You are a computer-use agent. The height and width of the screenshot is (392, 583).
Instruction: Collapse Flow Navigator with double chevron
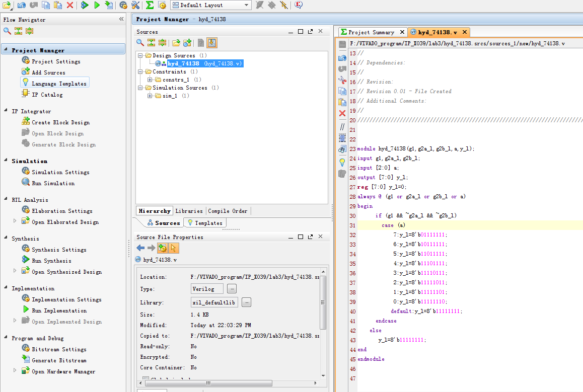point(121,19)
